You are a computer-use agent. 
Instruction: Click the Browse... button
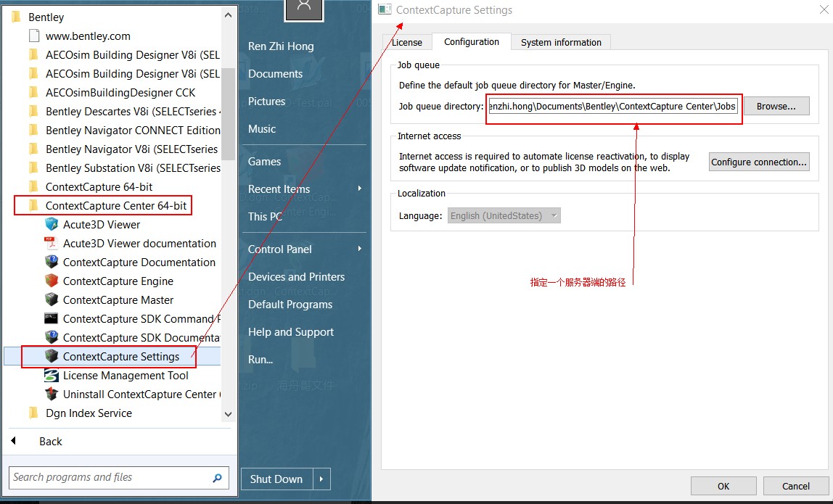pos(776,106)
